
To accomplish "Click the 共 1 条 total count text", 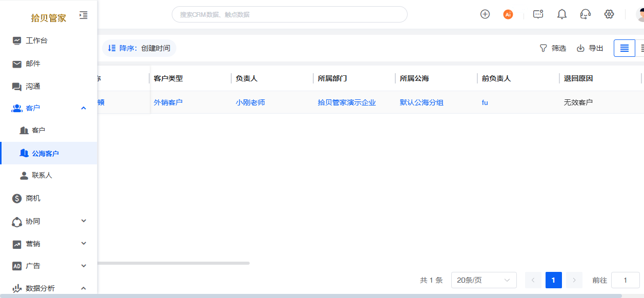I will (431, 280).
